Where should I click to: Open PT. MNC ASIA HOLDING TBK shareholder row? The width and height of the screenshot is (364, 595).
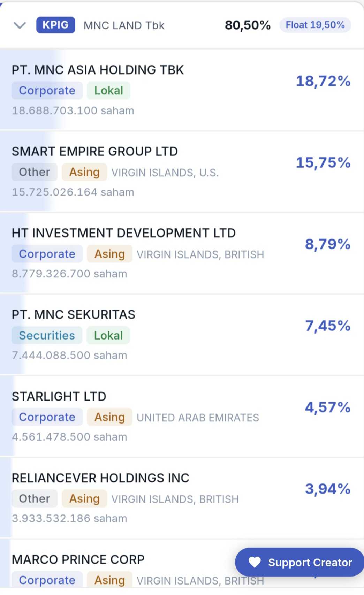click(x=98, y=70)
